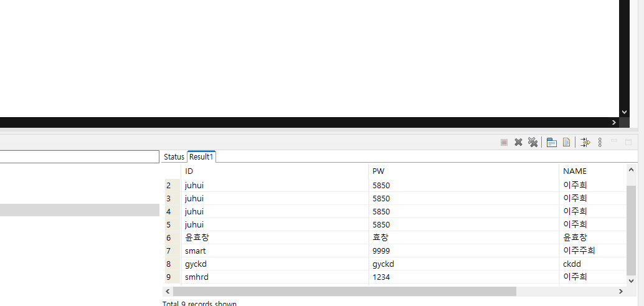644x306 pixels.
Task: Minimize the SQL Results view panel
Action: coord(614,141)
